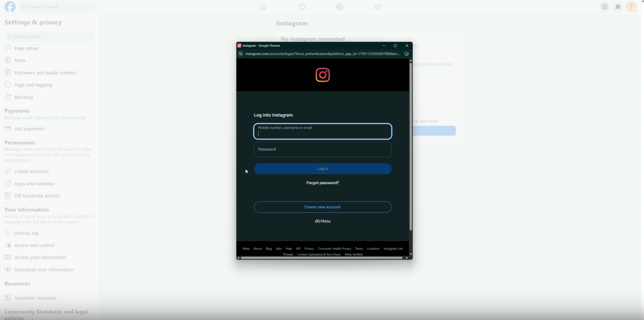Click the Meta logo below Create account
The width and height of the screenshot is (644, 320).
tap(323, 221)
